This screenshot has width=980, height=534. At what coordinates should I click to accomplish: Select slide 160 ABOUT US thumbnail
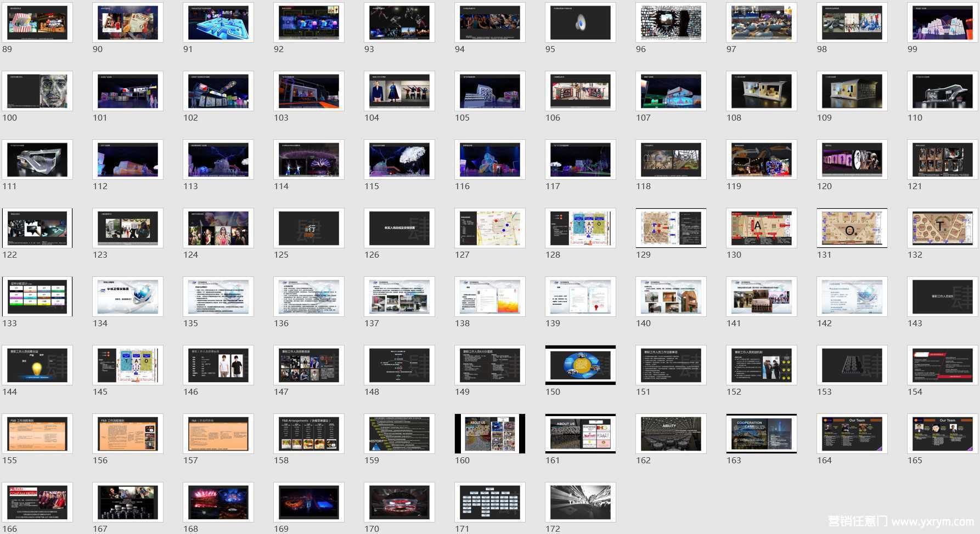click(x=489, y=434)
